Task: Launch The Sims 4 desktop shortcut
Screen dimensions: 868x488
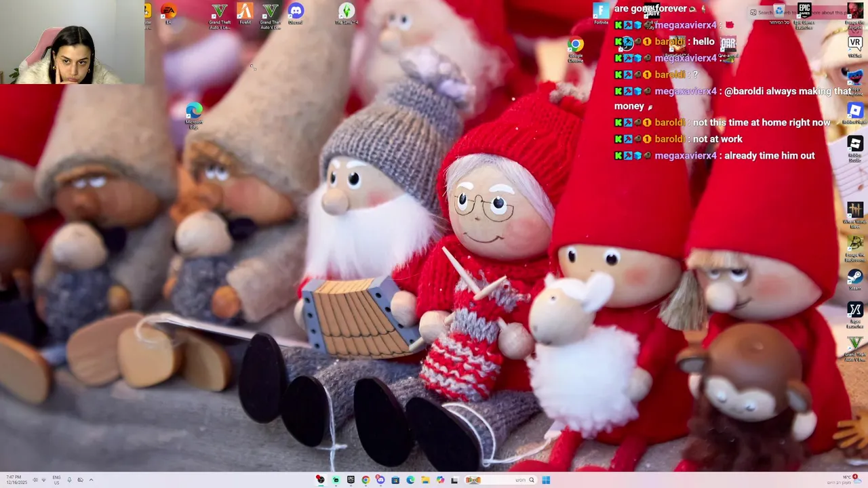Action: coord(347,14)
